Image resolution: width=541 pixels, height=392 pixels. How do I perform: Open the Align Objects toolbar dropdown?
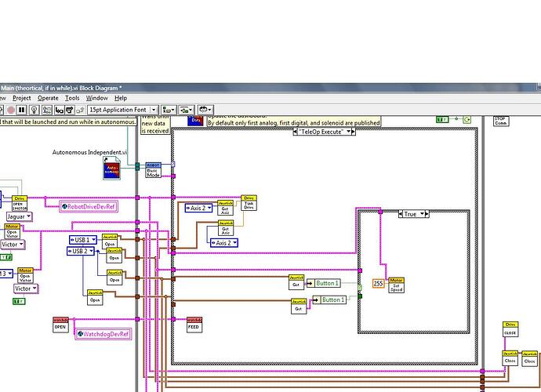[x=169, y=110]
